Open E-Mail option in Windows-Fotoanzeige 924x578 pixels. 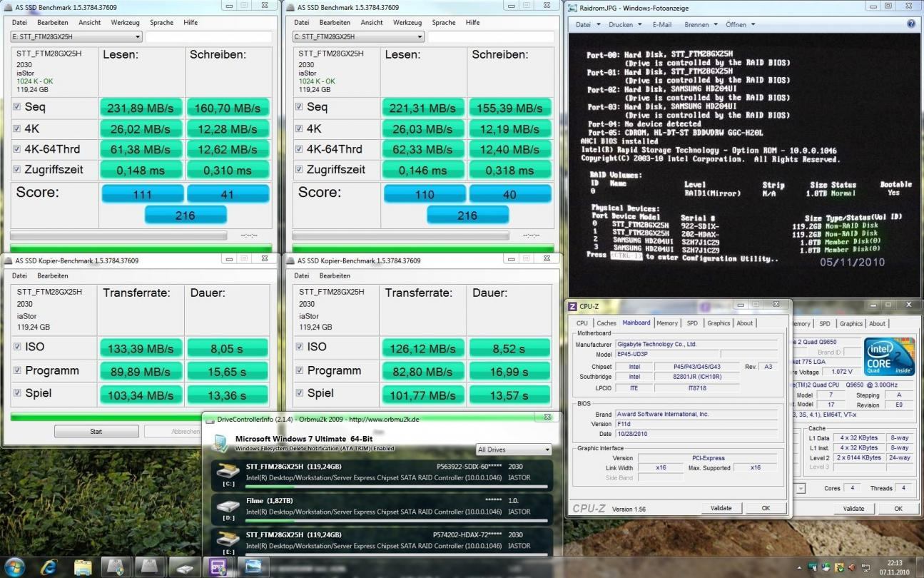(x=662, y=24)
